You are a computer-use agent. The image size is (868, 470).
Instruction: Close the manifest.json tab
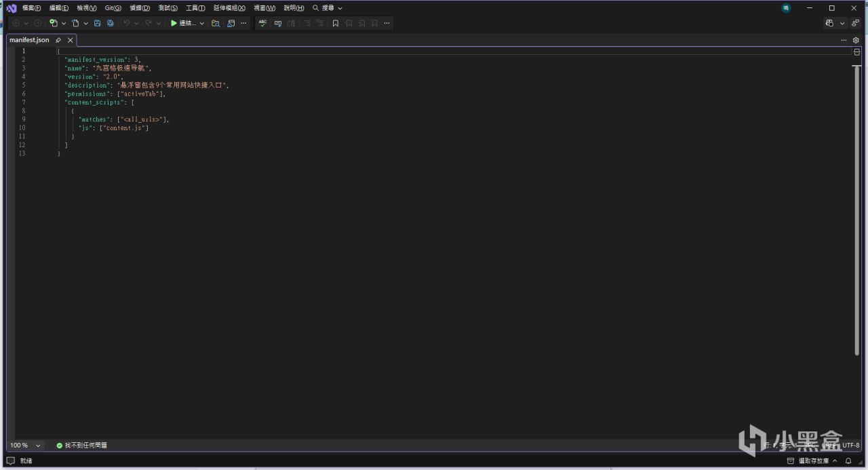pos(70,40)
